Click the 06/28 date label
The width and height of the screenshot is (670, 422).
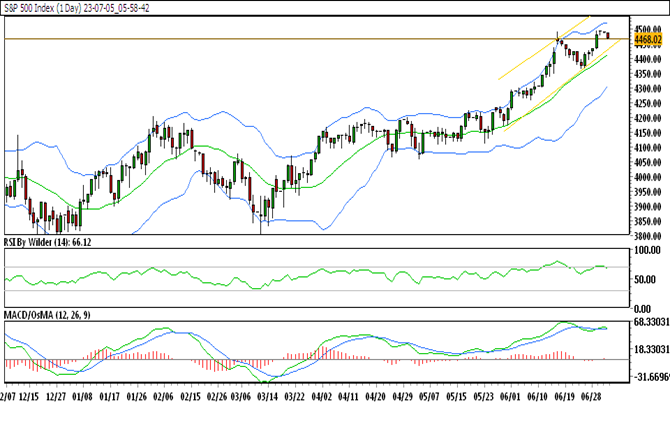pos(591,397)
